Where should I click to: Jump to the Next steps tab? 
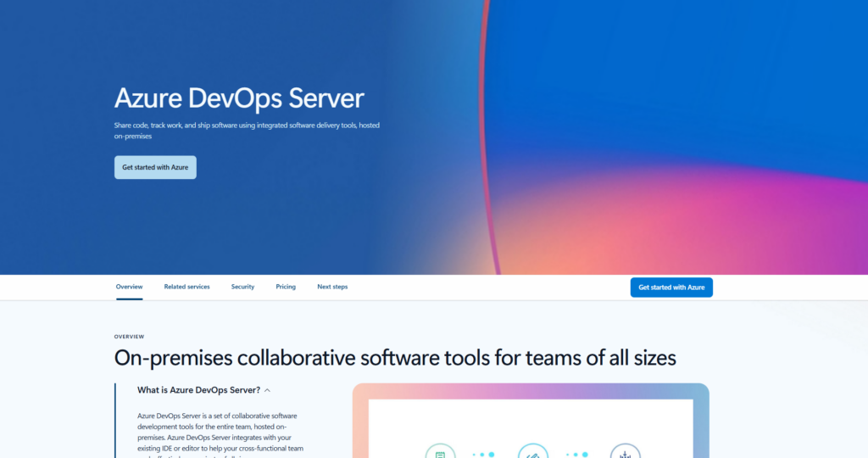pos(332,287)
